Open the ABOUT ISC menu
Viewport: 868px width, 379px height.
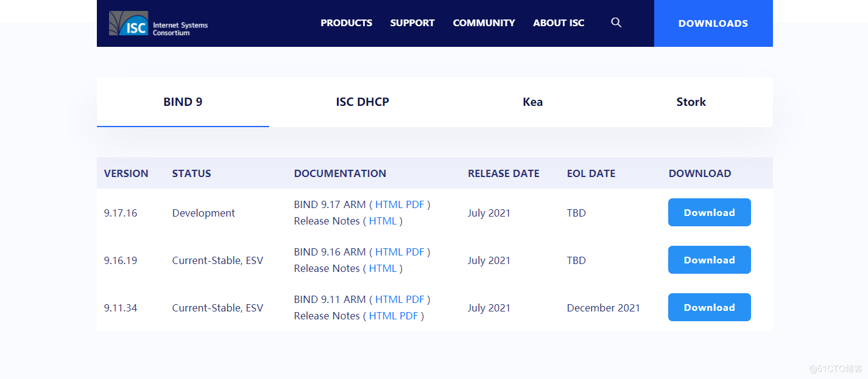click(x=559, y=23)
